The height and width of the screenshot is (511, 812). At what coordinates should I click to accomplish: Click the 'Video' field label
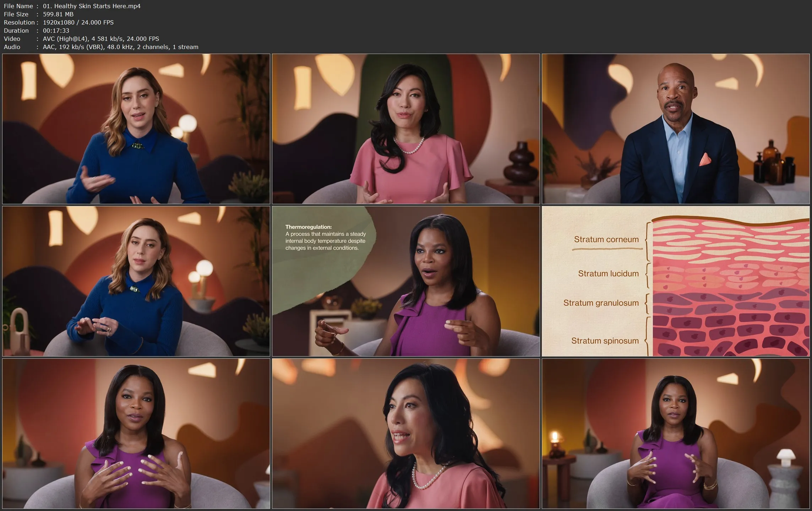coord(12,39)
